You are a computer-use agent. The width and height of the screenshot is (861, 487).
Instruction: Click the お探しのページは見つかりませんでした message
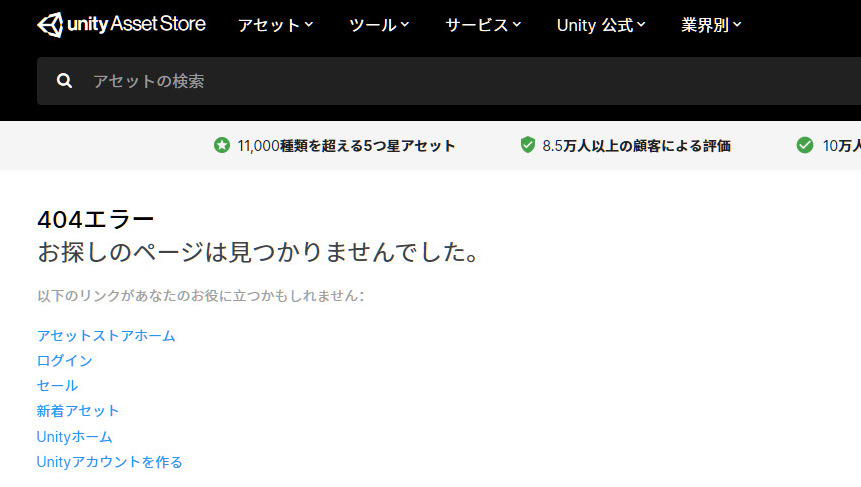(258, 252)
